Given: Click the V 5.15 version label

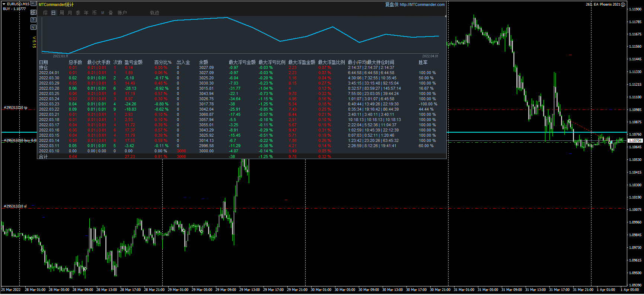Looking at the screenshot, I should (x=34, y=42).
